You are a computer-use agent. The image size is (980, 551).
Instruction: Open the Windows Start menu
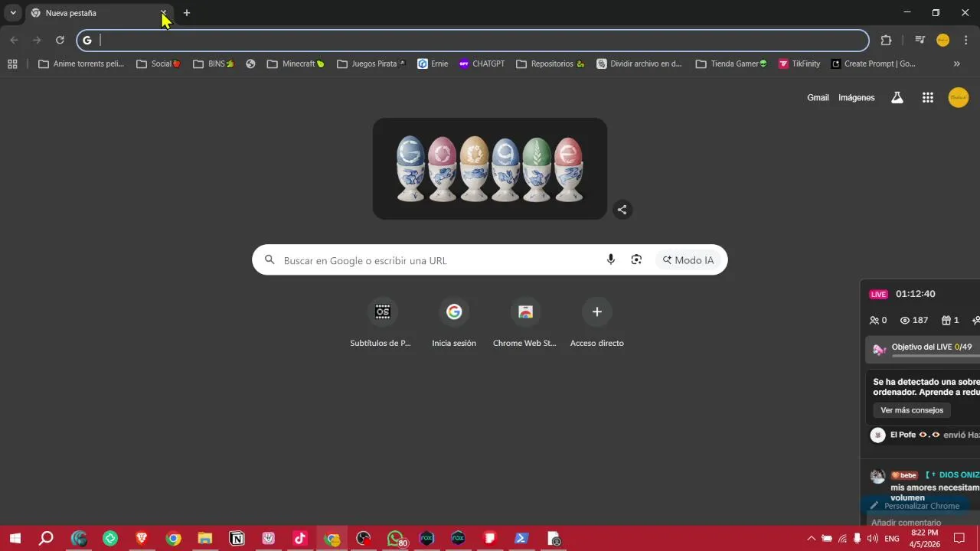[x=15, y=539]
